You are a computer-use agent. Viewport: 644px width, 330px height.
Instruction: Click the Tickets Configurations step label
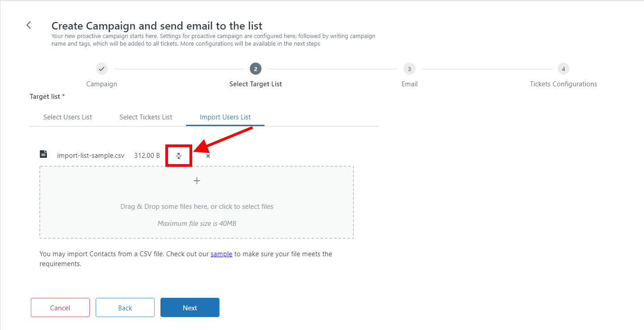point(564,84)
